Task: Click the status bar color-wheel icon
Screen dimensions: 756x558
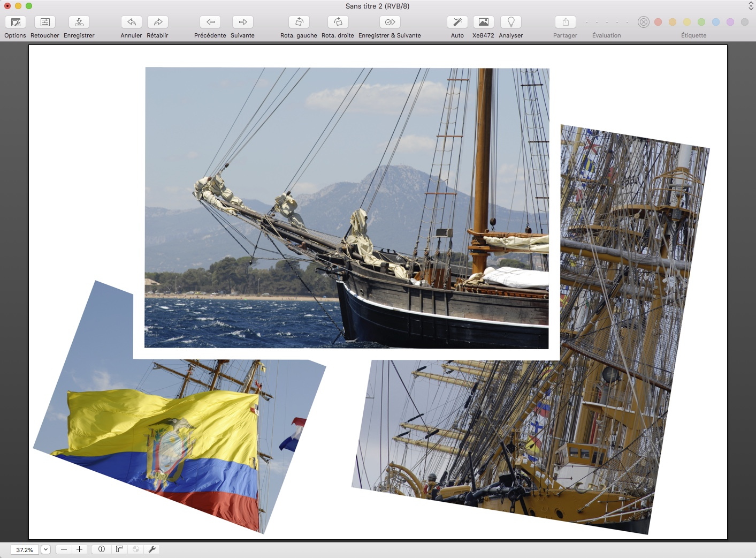Action: (136, 549)
